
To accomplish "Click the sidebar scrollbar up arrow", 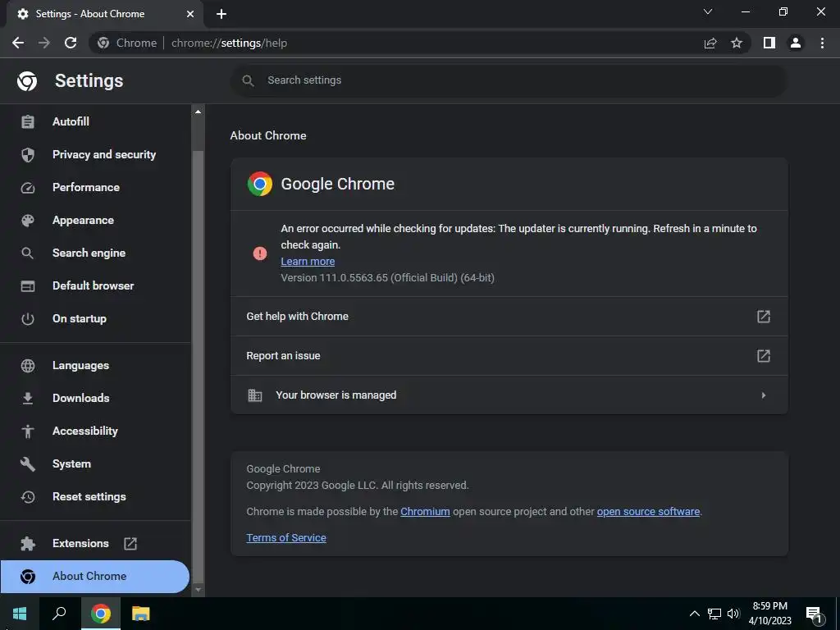I will (198, 112).
